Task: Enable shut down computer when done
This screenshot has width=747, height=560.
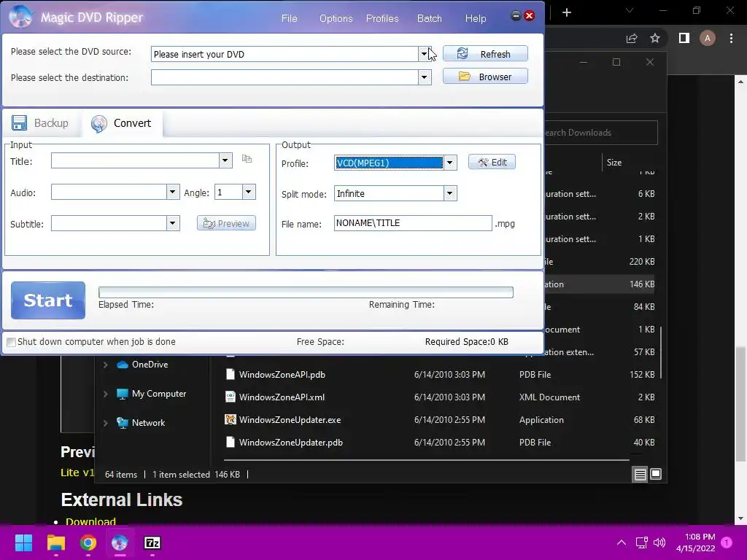Action: pyautogui.click(x=11, y=342)
